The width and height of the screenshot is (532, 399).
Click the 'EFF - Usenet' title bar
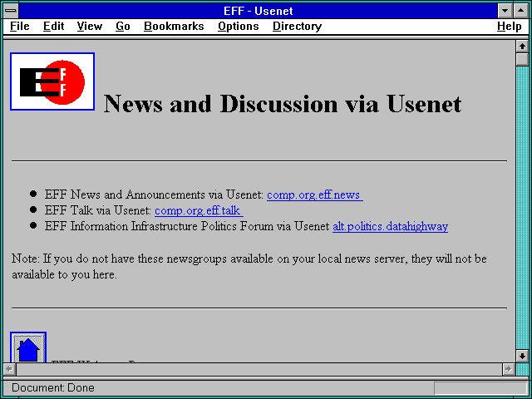point(259,11)
